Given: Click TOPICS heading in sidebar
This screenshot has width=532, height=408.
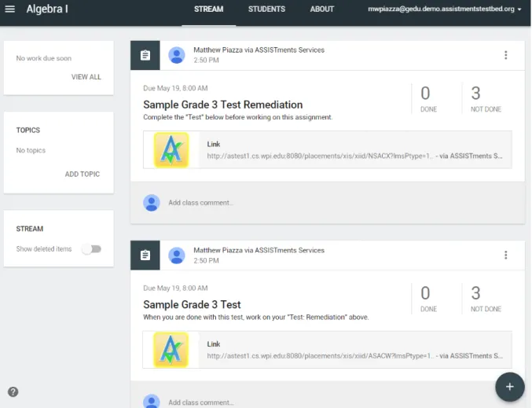Looking at the screenshot, I should click(28, 130).
